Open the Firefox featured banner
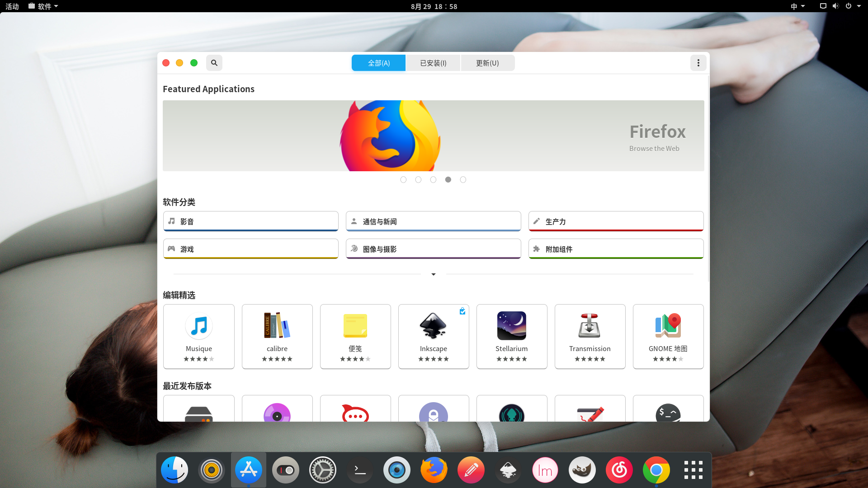 [433, 136]
